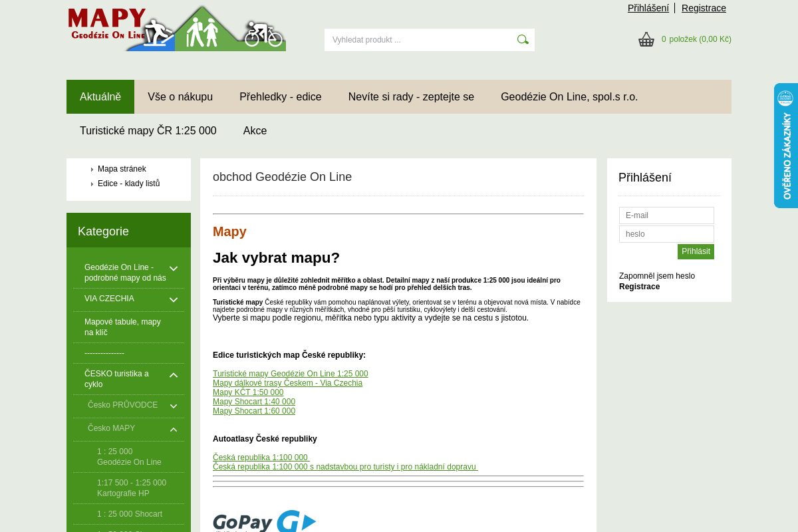Click the Registrace link in header
798x532 pixels.
tap(704, 8)
